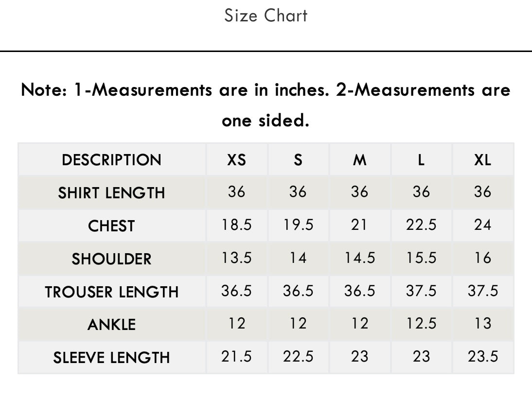
Task: Click the chest value 18.5 for XS
Action: tap(236, 225)
